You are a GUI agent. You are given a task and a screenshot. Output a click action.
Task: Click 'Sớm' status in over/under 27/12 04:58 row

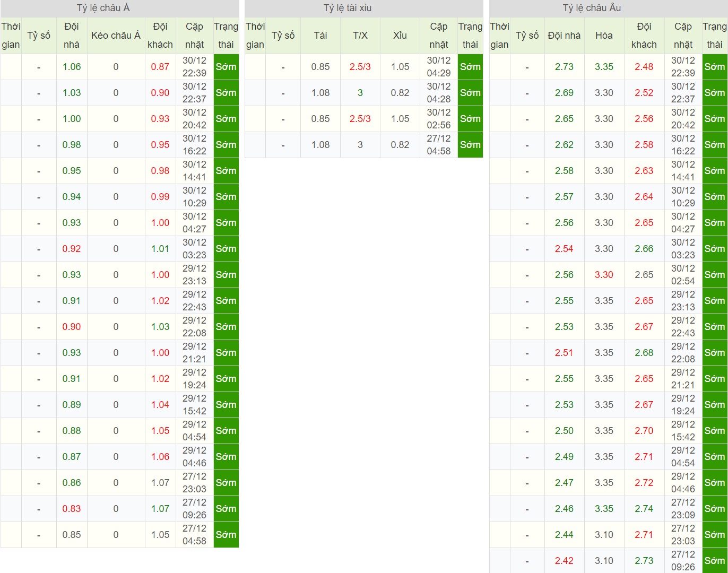(470, 145)
